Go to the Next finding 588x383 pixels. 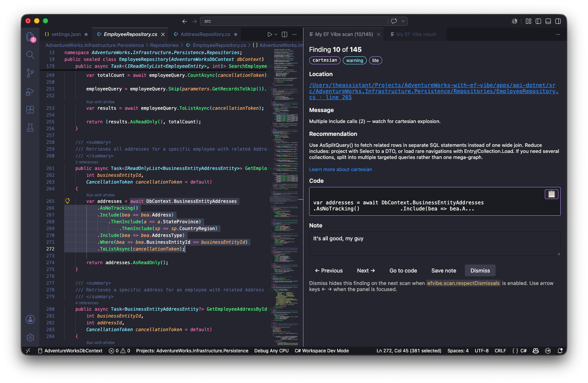366,271
